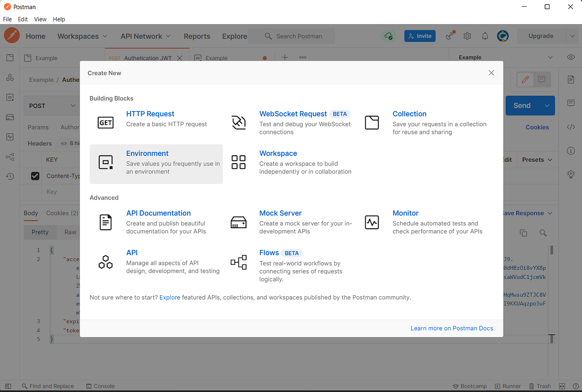Open the Help menu
The image size is (582, 392).
pos(59,19)
